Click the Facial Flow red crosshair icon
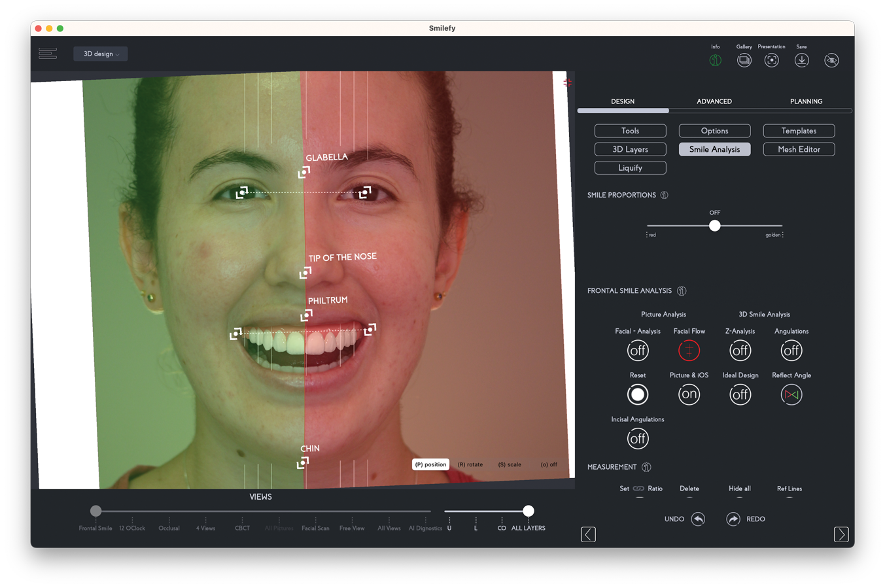 [x=689, y=351]
